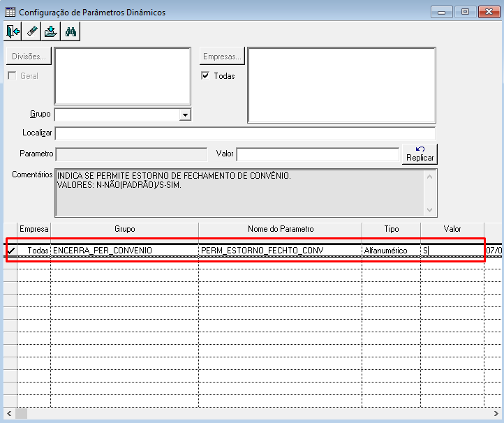The height and width of the screenshot is (423, 504).
Task: Click the window title bar app icon
Action: [10, 12]
